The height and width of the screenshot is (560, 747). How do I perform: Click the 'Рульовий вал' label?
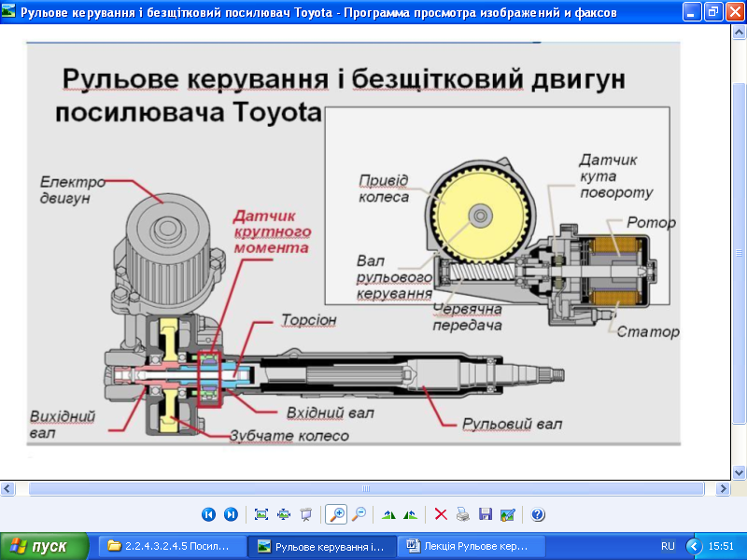click(x=512, y=424)
